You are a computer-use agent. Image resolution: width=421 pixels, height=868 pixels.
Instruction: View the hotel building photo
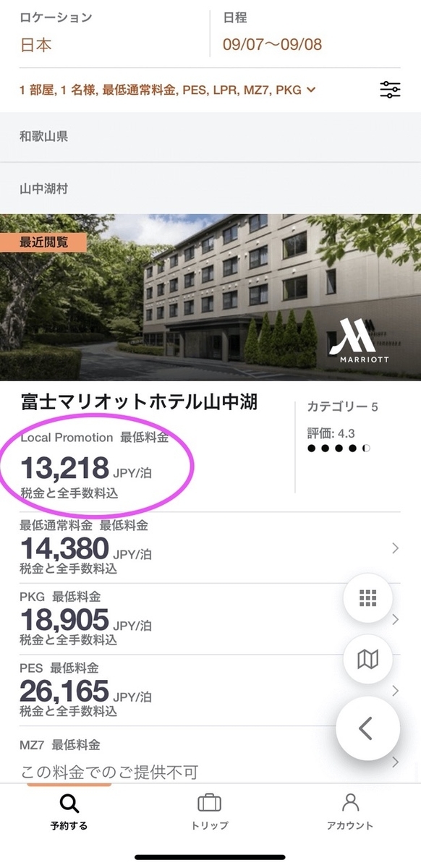coord(210,297)
